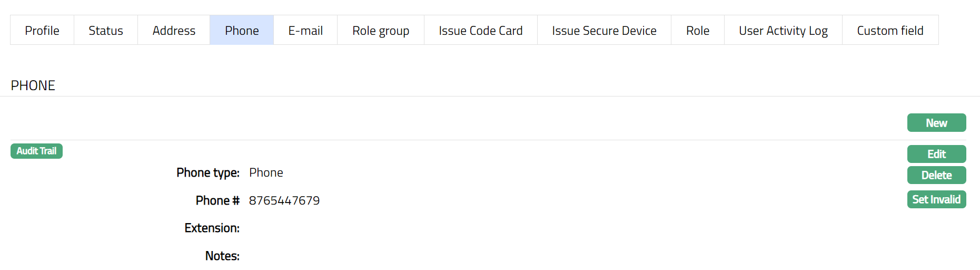Screen dimensions: 980x270
Task: Click the PHONE section heading
Action: (33, 85)
